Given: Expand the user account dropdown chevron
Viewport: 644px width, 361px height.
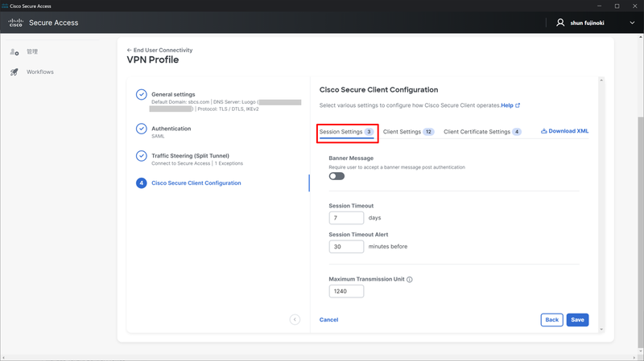Looking at the screenshot, I should (x=632, y=23).
